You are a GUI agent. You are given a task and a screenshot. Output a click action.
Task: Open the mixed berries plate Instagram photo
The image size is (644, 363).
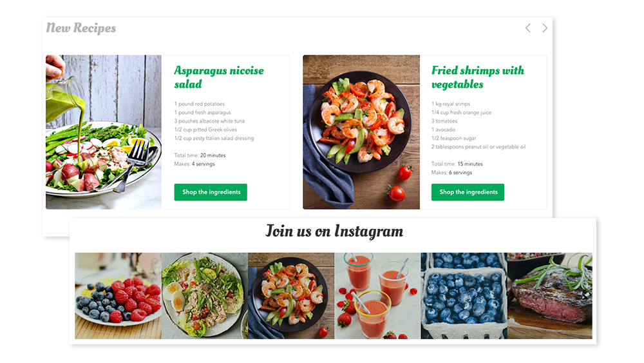(118, 295)
